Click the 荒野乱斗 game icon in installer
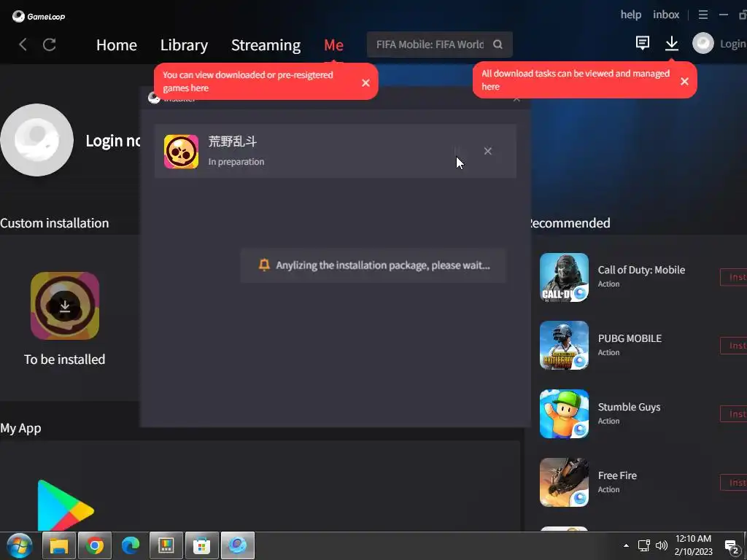The image size is (747, 560). pyautogui.click(x=181, y=152)
